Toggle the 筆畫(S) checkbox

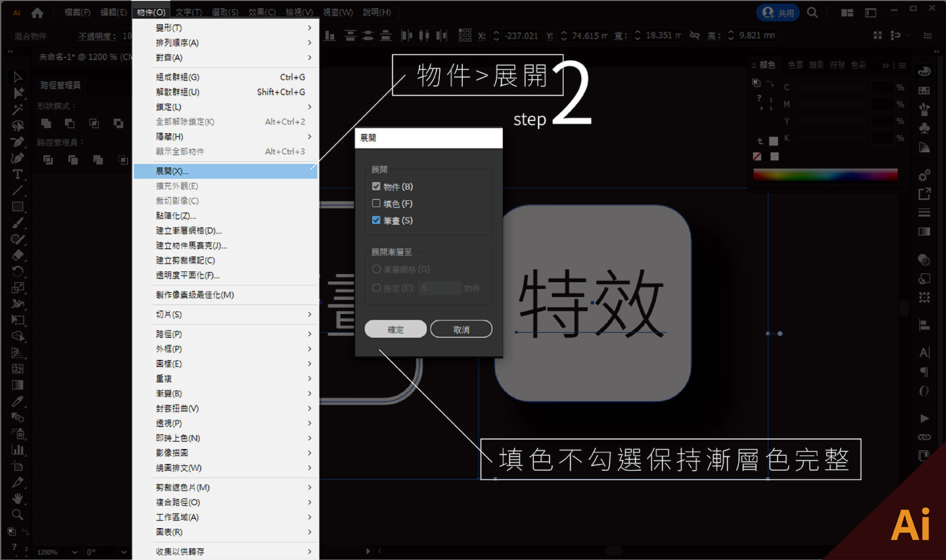coord(376,220)
